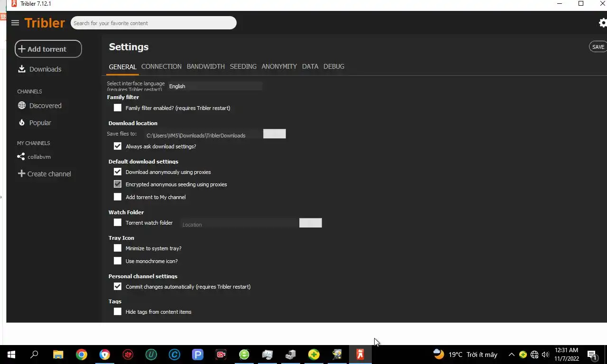
Task: Click the Popular flame icon
Action: (x=21, y=122)
